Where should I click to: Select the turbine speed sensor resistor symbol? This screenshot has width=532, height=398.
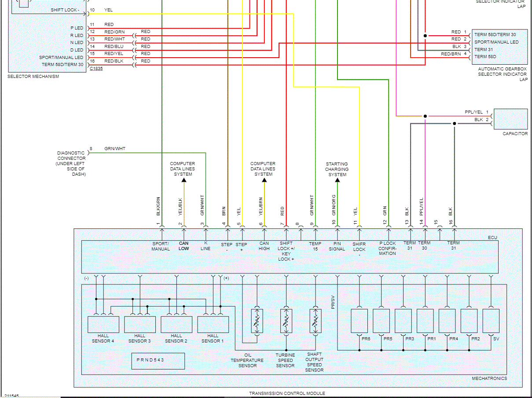[286, 321]
